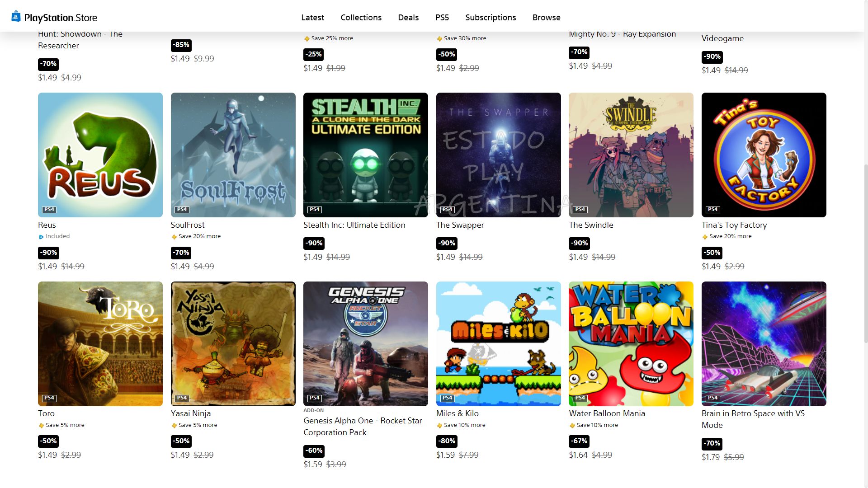Select the Reus game cover image
Image resolution: width=868 pixels, height=488 pixels.
pos(100,155)
